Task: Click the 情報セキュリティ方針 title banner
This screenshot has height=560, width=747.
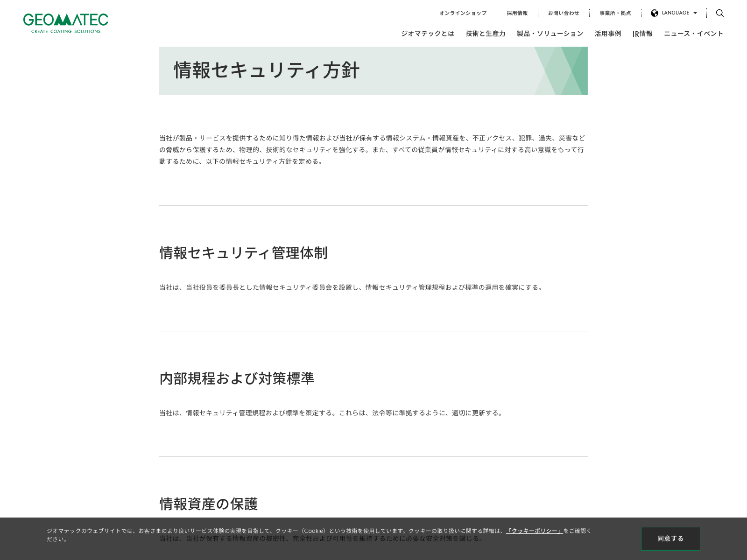Action: point(267,71)
